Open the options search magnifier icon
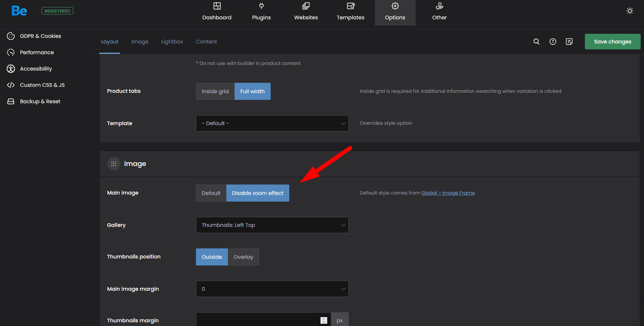This screenshot has height=326, width=644. click(x=537, y=42)
